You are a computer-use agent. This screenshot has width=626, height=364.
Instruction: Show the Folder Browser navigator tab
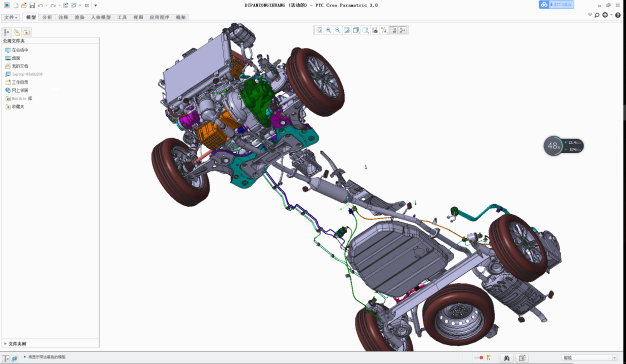[16, 32]
